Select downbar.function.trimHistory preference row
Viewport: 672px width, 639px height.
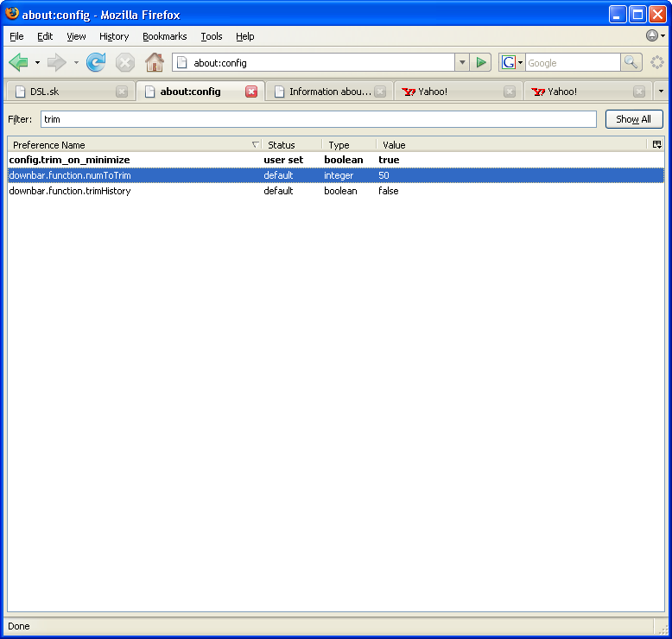click(336, 191)
